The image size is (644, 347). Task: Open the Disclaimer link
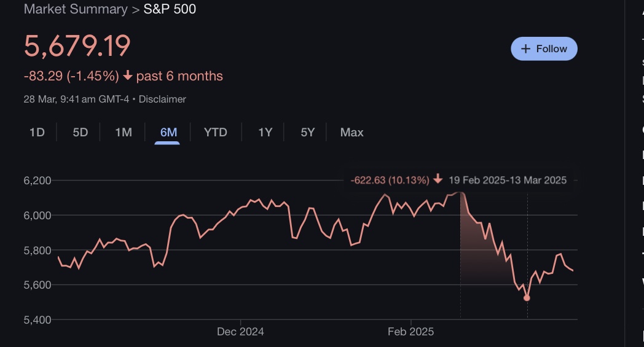pos(162,99)
